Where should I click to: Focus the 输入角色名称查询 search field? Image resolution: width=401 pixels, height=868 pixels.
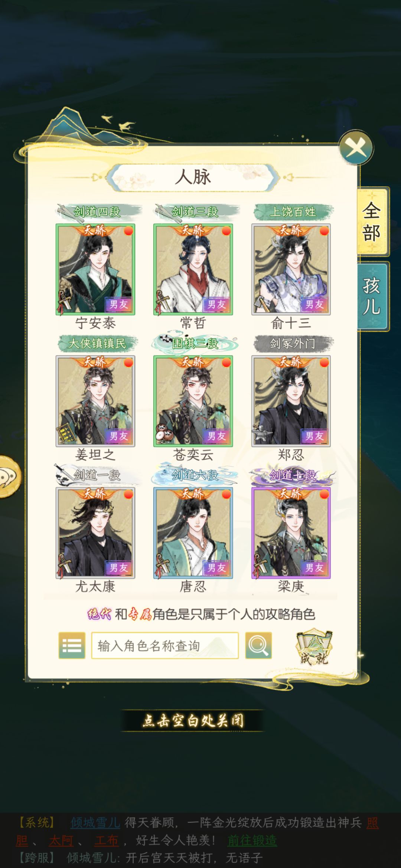165,645
